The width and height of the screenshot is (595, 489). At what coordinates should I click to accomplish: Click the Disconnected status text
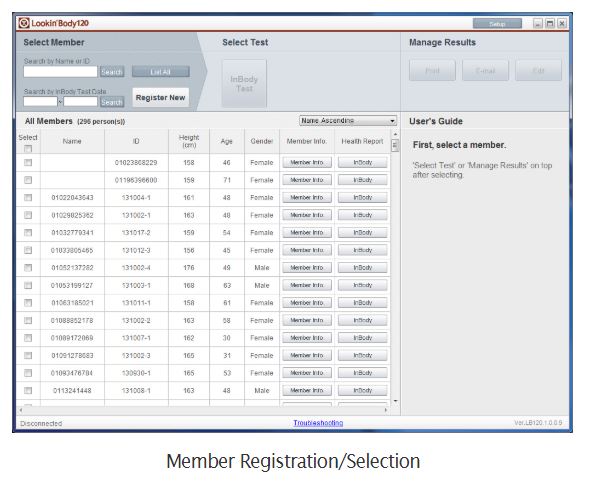[x=41, y=423]
